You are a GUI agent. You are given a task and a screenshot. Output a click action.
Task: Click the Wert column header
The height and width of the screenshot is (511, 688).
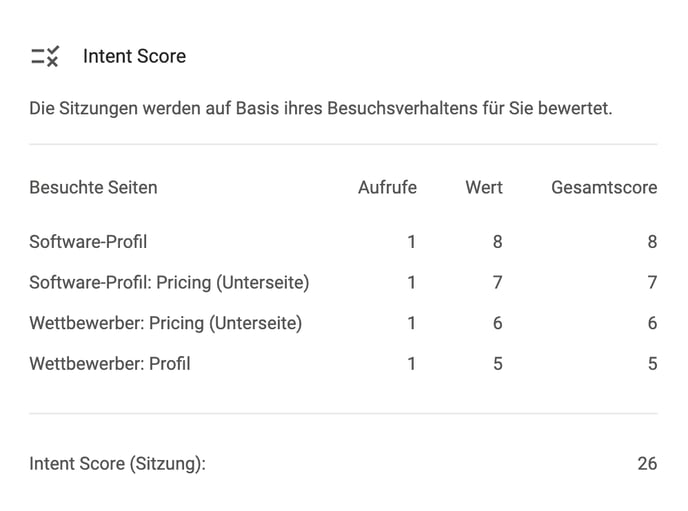click(484, 187)
